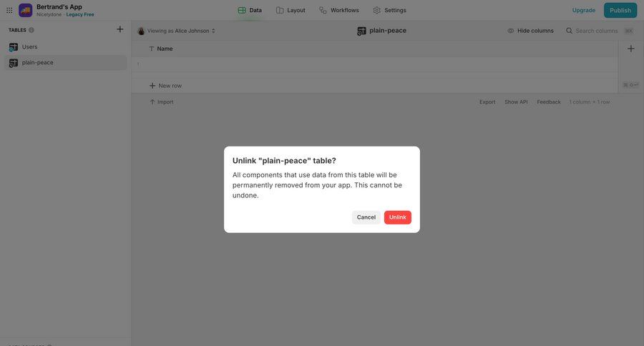This screenshot has width=644, height=346.
Task: Click the first row cell
Action: (x=374, y=64)
